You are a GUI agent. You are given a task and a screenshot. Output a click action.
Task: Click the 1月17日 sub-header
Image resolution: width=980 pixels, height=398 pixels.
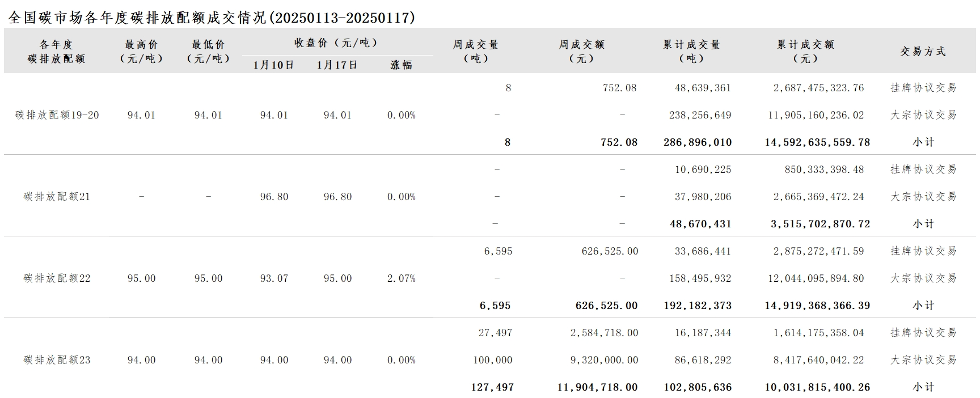pos(337,65)
